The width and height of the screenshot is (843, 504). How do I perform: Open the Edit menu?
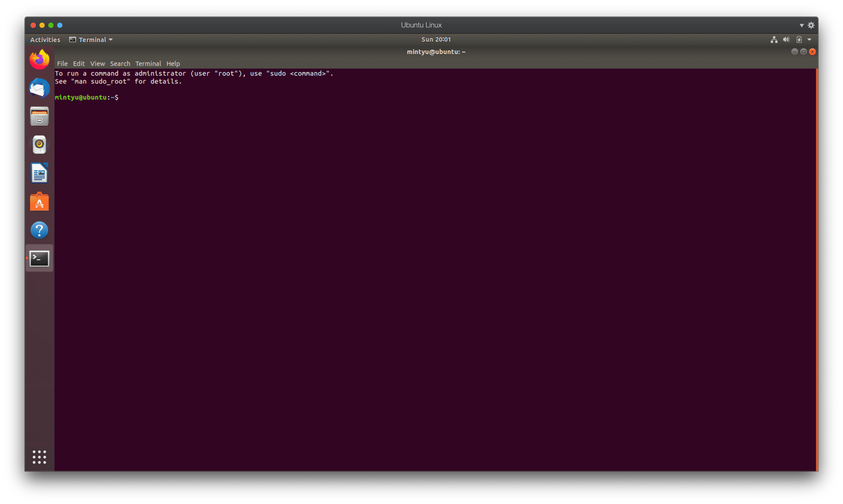point(79,63)
